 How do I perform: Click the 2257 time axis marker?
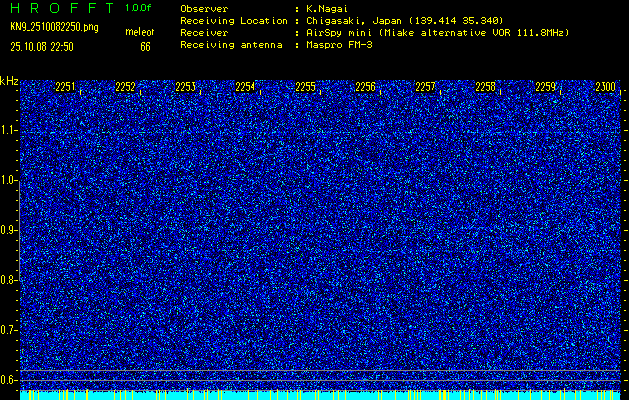point(426,88)
